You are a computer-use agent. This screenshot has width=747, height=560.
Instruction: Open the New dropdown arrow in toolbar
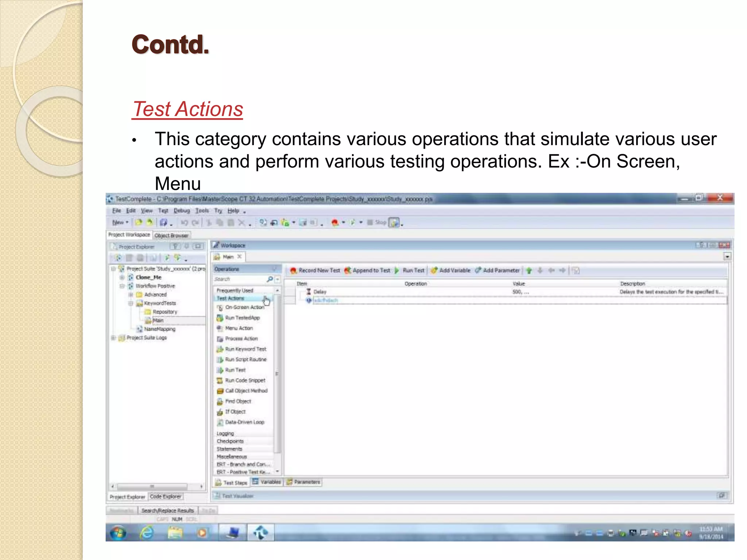[127, 222]
